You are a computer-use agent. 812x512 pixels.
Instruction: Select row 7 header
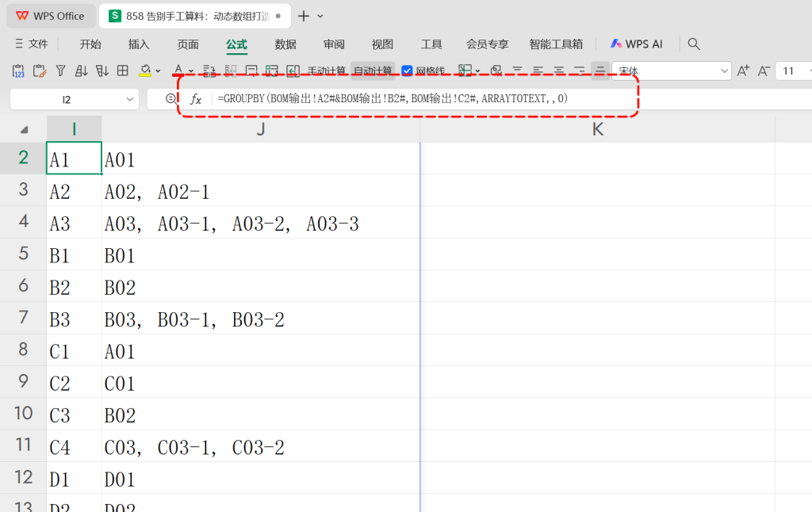pyautogui.click(x=23, y=317)
